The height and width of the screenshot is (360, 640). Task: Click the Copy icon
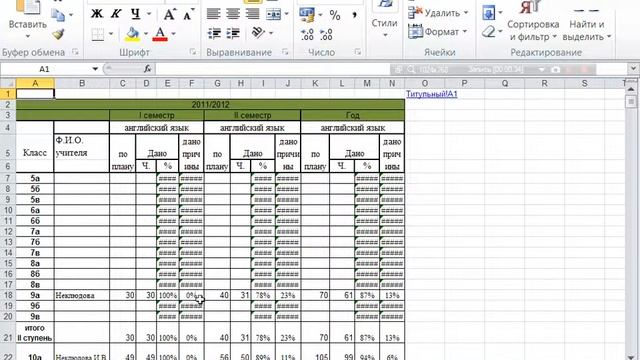pyautogui.click(x=58, y=15)
